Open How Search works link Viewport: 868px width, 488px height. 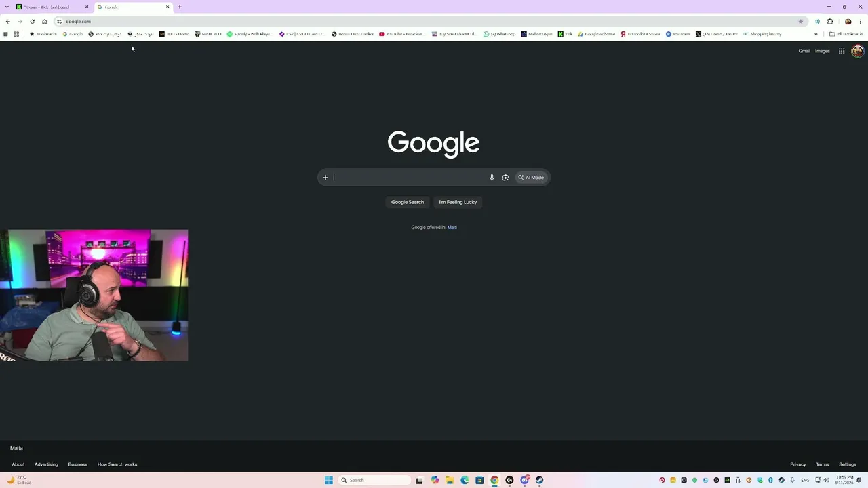click(x=117, y=464)
